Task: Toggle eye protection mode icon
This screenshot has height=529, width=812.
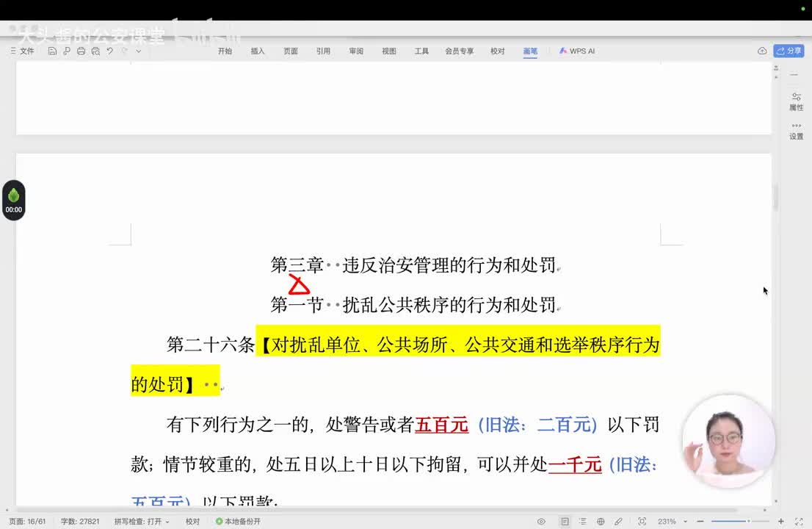Action: click(541, 521)
